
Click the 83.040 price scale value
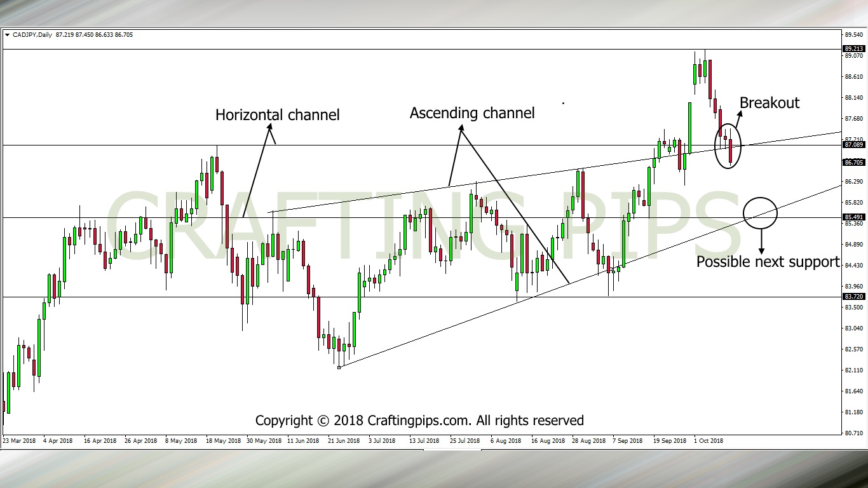853,329
